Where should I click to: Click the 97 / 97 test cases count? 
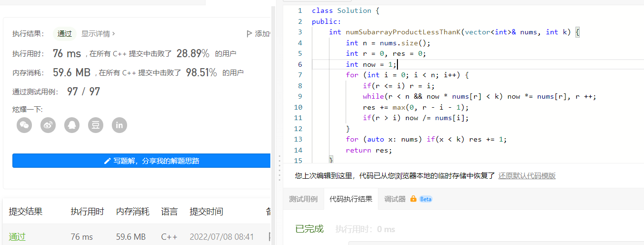coord(84,92)
